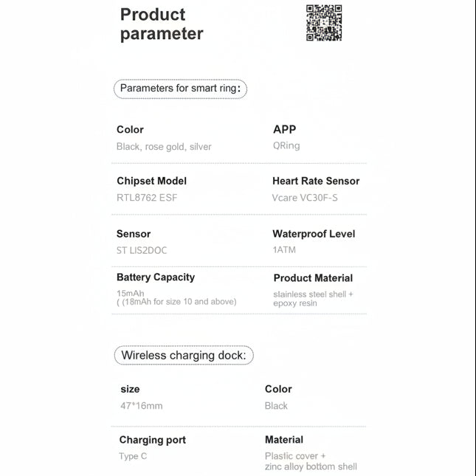The height and width of the screenshot is (476, 476).
Task: Click the Heart Rate Sensor heading
Action: click(316, 181)
